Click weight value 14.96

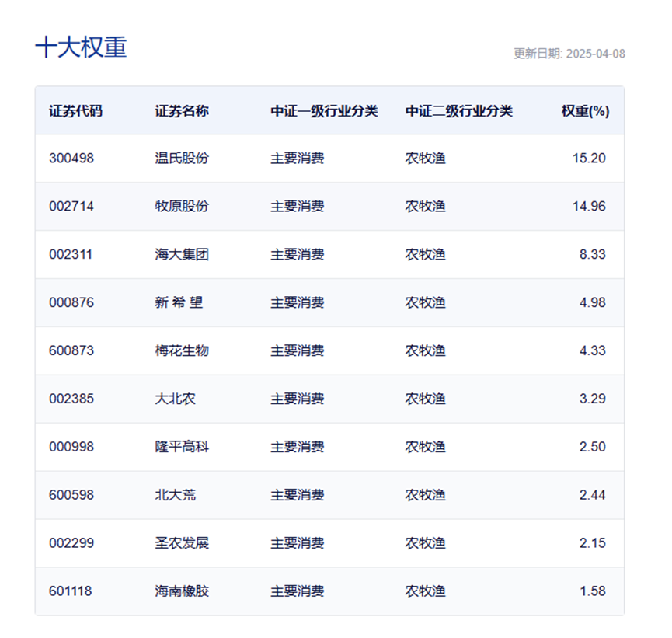tap(589, 206)
